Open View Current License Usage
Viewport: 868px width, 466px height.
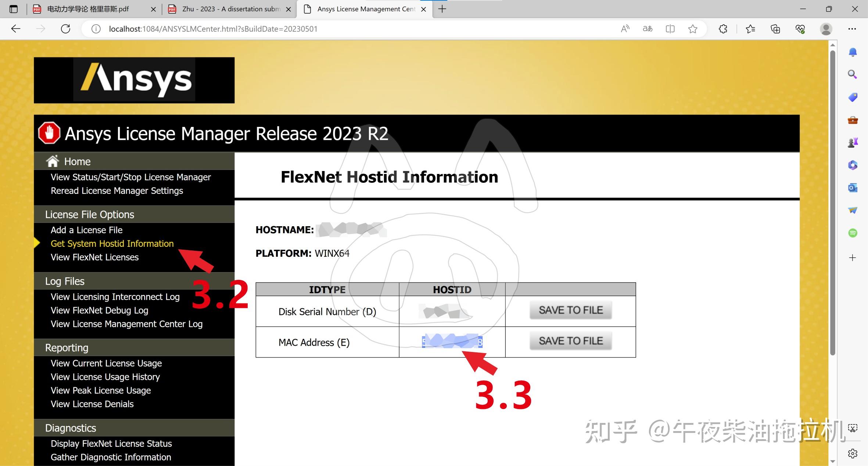(106, 363)
